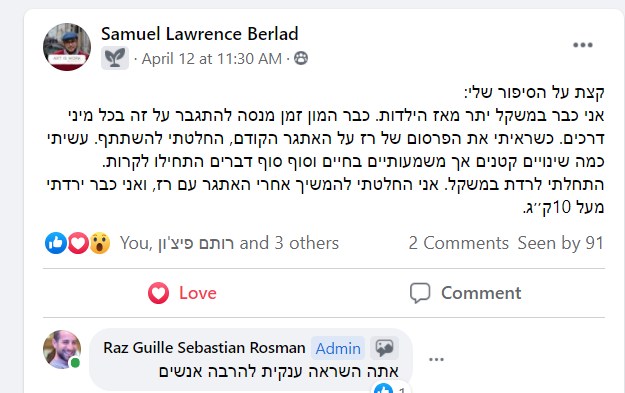The width and height of the screenshot is (625, 393).
Task: Open Samuel Lawrence Berlad's profile picture
Action: click(67, 47)
